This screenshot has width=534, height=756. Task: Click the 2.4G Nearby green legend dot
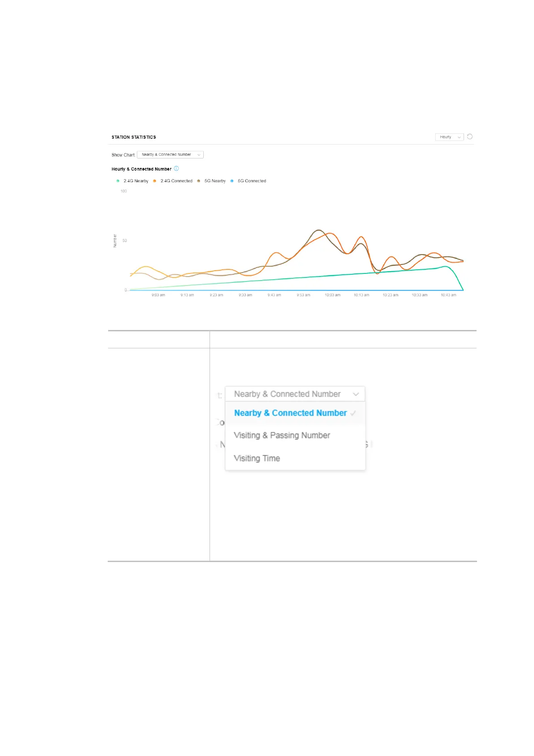click(118, 181)
